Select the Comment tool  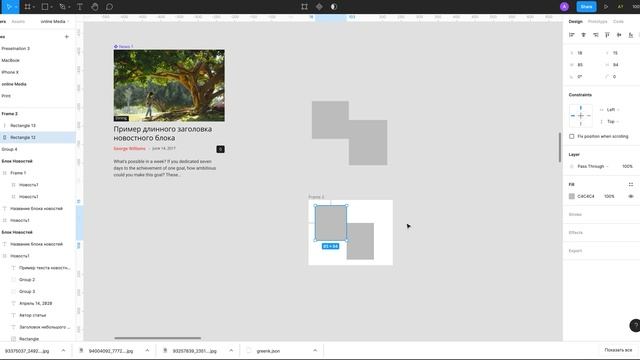(109, 7)
